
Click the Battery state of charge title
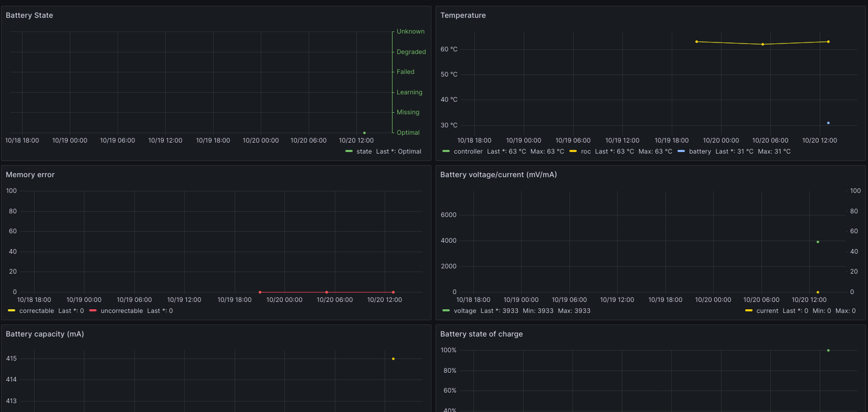(x=481, y=334)
